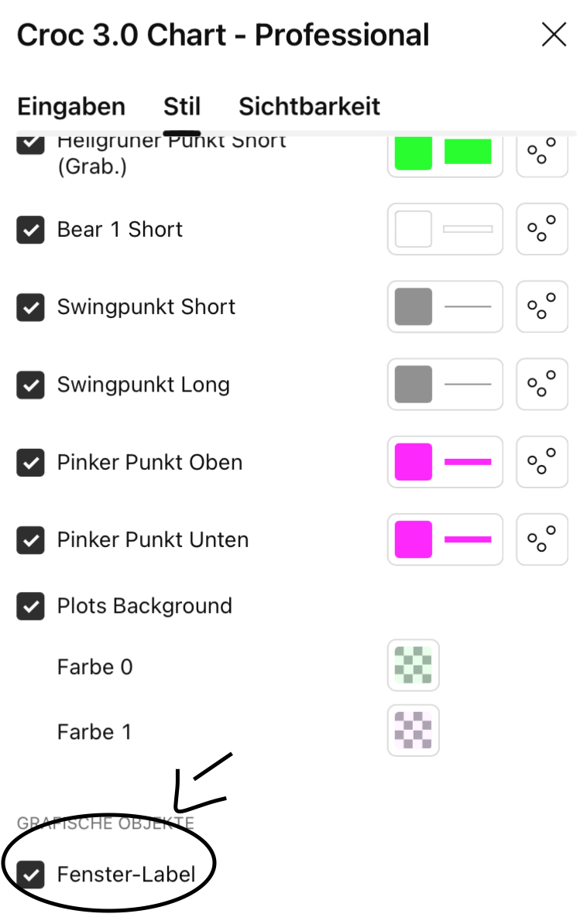Toggle the Swingpunkt Long checkbox
The width and height of the screenshot is (587, 924).
[30, 385]
